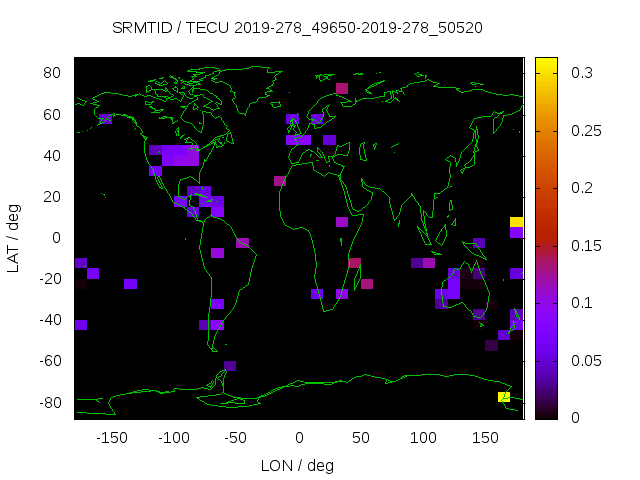The image size is (640, 480).
Task: Click the -50 longitude tick label
Action: (237, 438)
